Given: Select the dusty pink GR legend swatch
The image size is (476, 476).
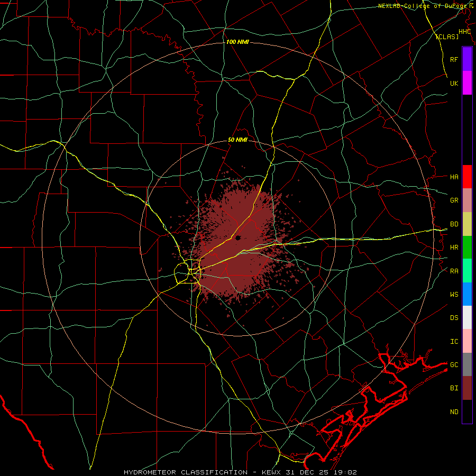Looking at the screenshot, I should click(467, 200).
